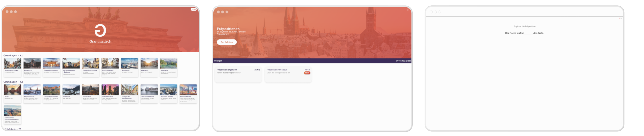This screenshot has height=136, width=644.
Task: Open the Reflexive Verben lesson card
Action: tap(169, 94)
